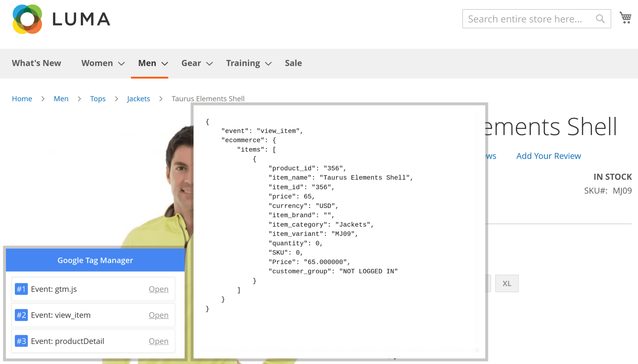This screenshot has height=364, width=638.
Task: Click the "items" JSON line
Action: (x=256, y=150)
